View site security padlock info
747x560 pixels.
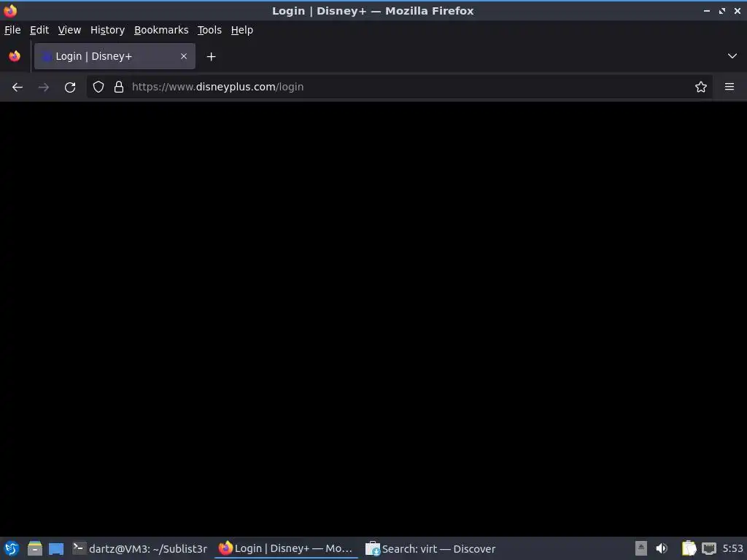[119, 87]
